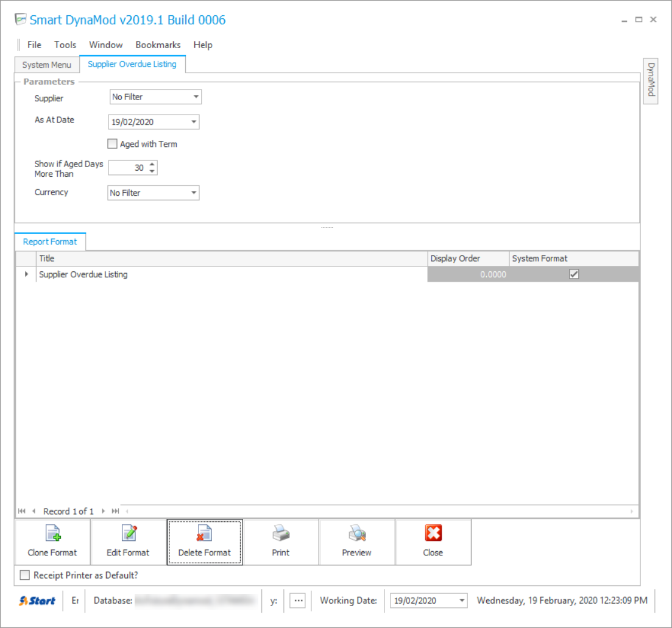Open the Currency filter dropdown

pos(194,193)
